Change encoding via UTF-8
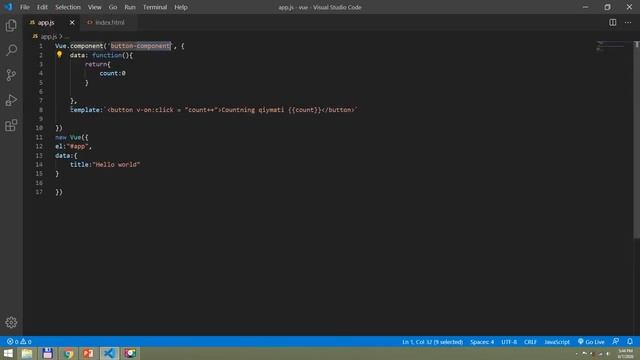 509,342
